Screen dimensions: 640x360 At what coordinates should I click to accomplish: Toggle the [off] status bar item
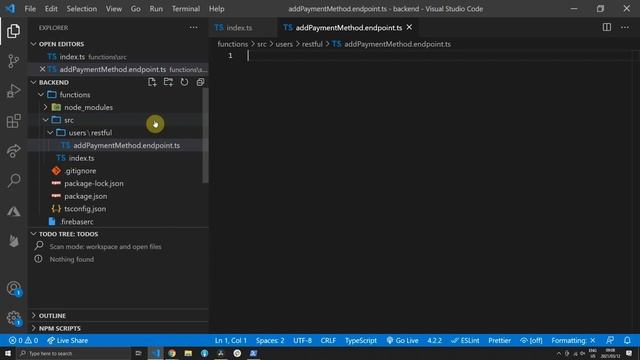coord(531,340)
